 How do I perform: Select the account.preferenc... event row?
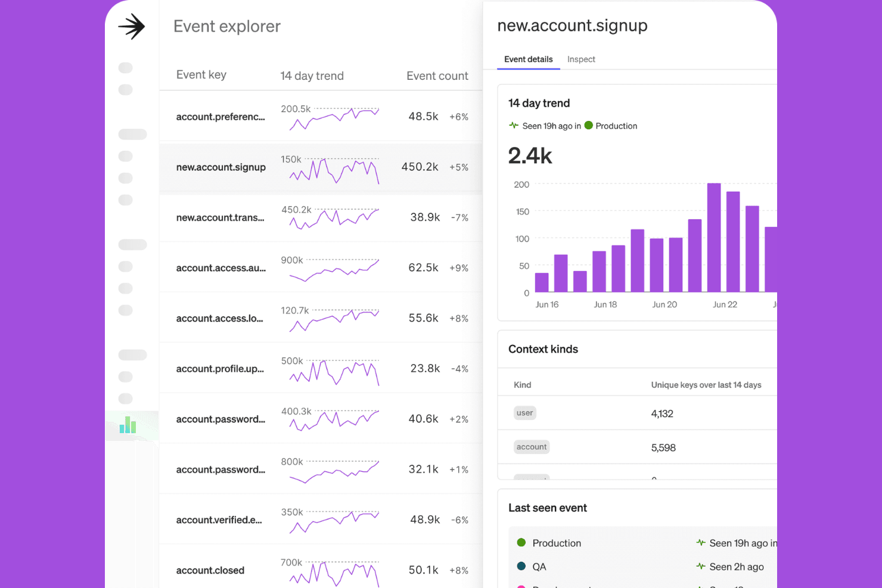point(321,116)
